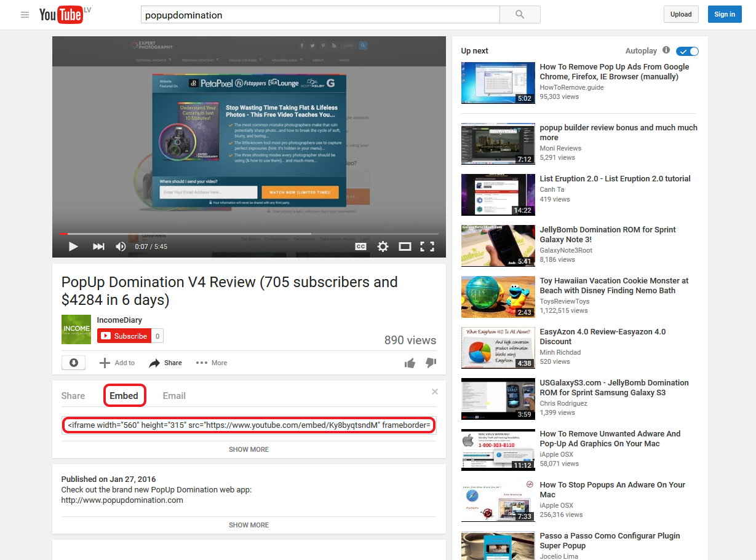This screenshot has height=560, width=756.
Task: Skip to next video
Action: (x=98, y=246)
